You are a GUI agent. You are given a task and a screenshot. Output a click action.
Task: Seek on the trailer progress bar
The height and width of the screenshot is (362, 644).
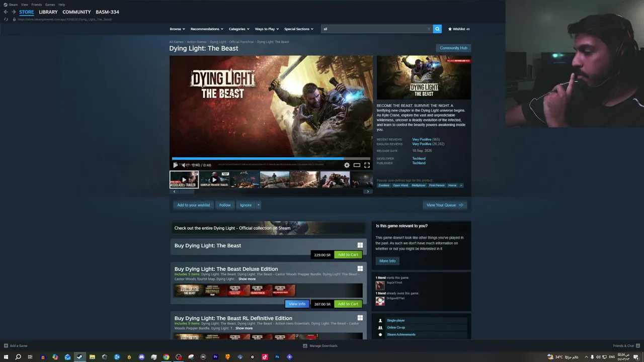[x=271, y=158]
